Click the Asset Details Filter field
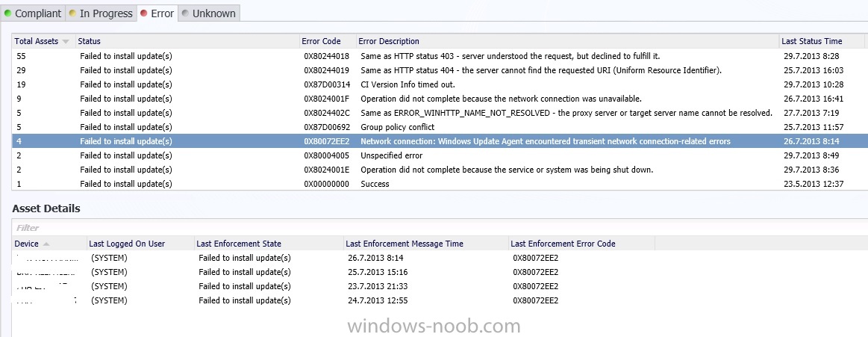Viewport: 868px width, 337px height. click(437, 228)
